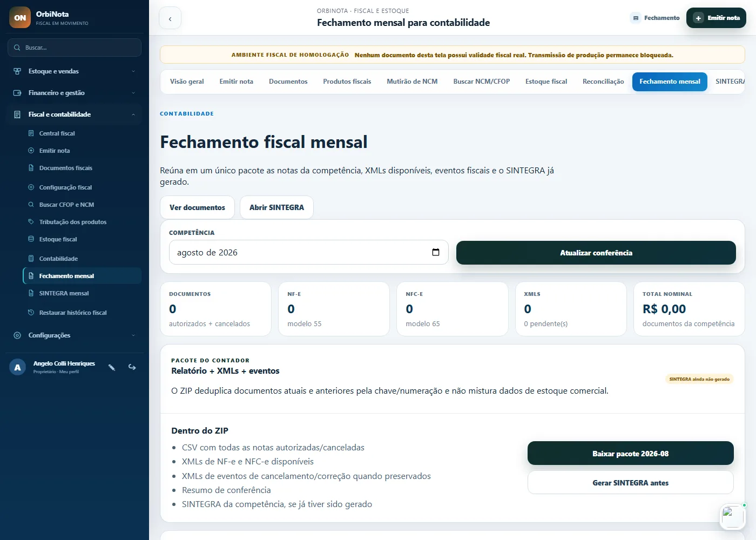Click the Abrir SINTEGRA button
This screenshot has height=540, width=756.
coord(276,207)
